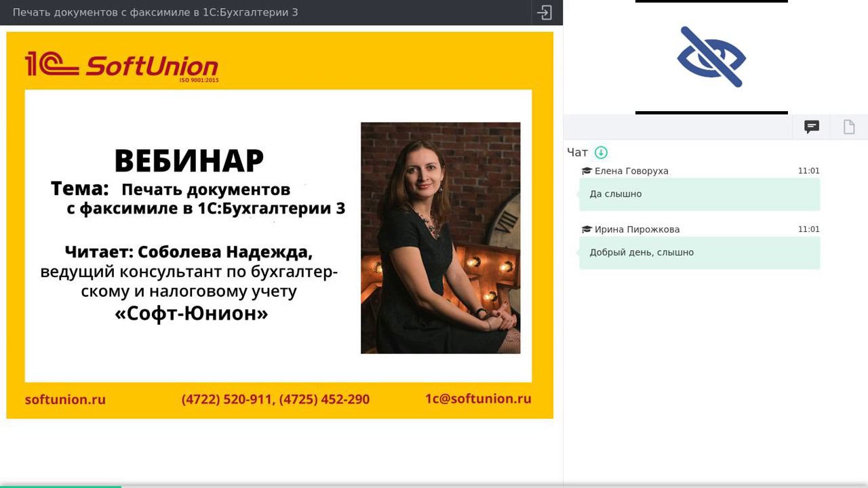The width and height of the screenshot is (868, 488).
Task: Select the message 'Добрый день, слышно'
Action: [x=700, y=252]
